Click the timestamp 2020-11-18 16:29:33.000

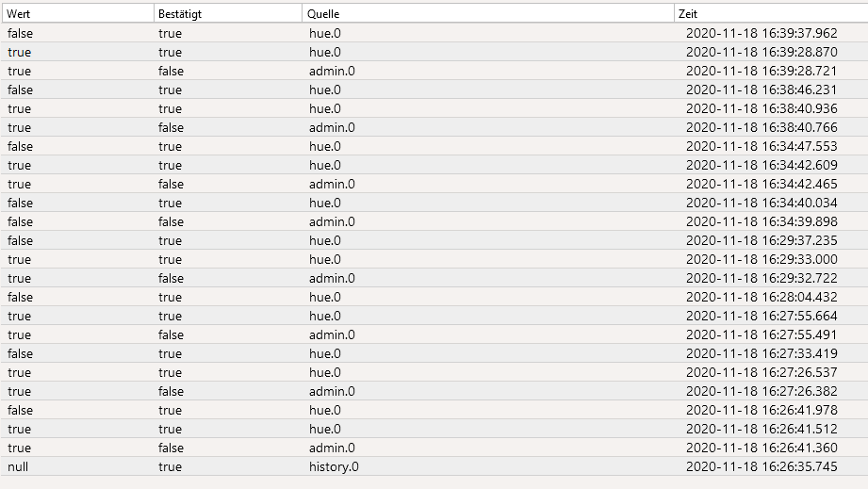click(x=762, y=259)
